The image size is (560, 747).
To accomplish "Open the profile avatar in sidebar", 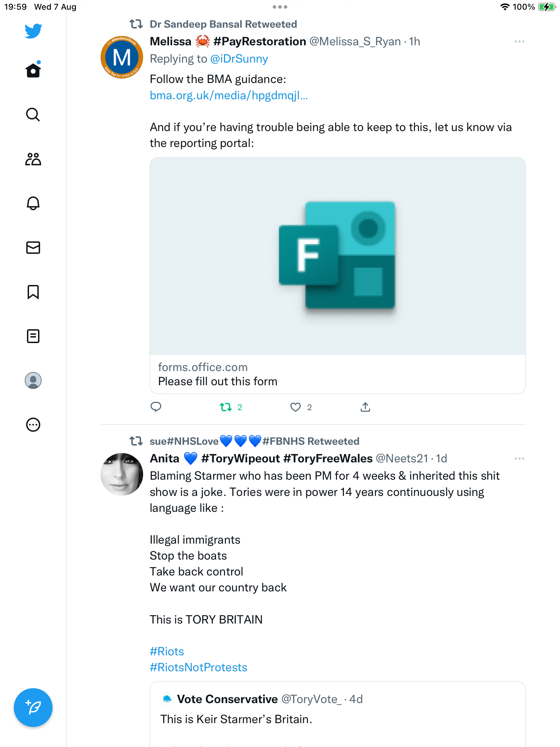I will pyautogui.click(x=33, y=380).
